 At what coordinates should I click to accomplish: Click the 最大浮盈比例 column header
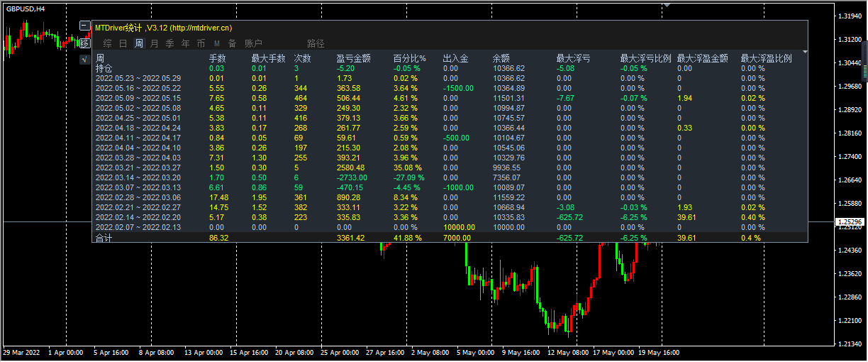click(x=767, y=58)
